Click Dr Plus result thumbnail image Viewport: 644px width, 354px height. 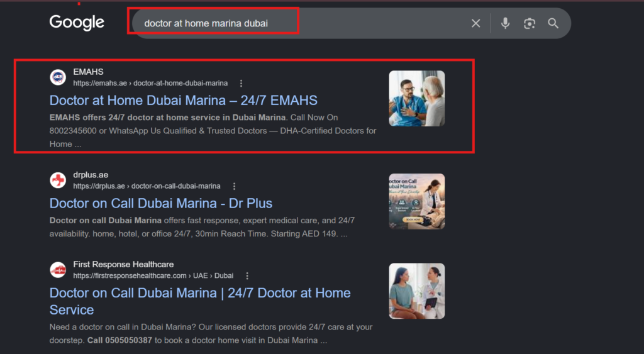point(417,202)
